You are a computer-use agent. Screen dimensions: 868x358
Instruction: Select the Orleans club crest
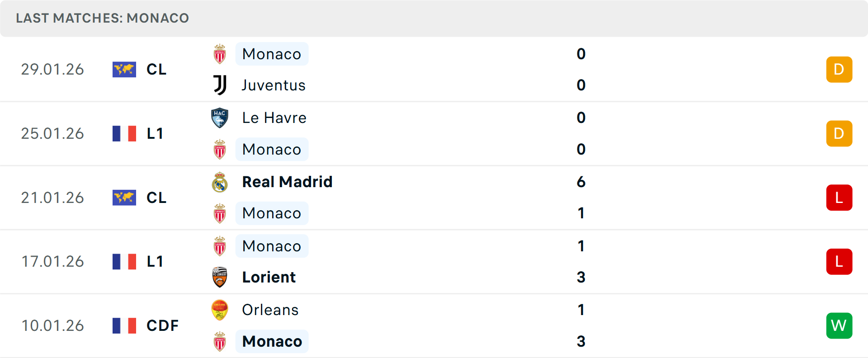click(x=220, y=310)
